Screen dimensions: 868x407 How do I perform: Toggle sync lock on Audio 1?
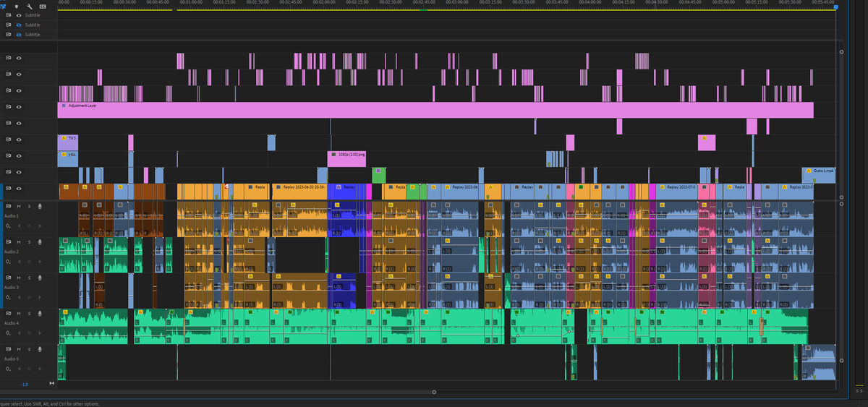[9, 207]
